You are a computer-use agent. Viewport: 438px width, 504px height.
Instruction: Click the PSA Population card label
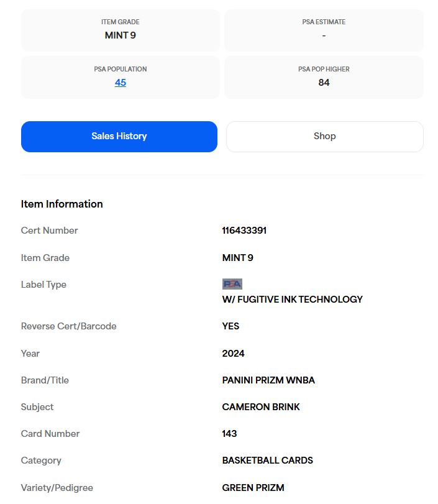point(120,69)
